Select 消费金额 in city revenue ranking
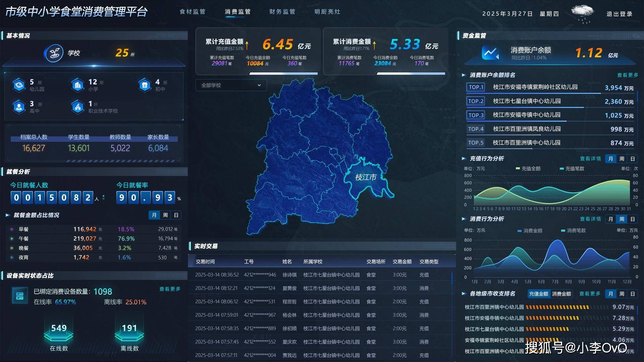Screen dimensions: 644x362 pos(561,294)
